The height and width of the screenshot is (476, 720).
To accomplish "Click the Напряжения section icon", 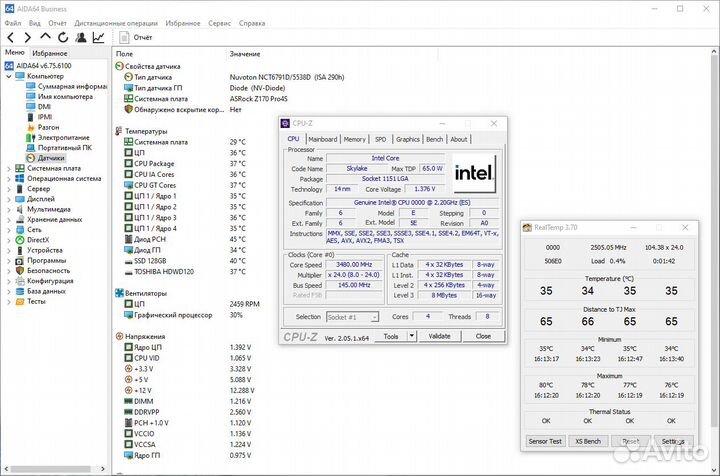I will click(x=119, y=336).
